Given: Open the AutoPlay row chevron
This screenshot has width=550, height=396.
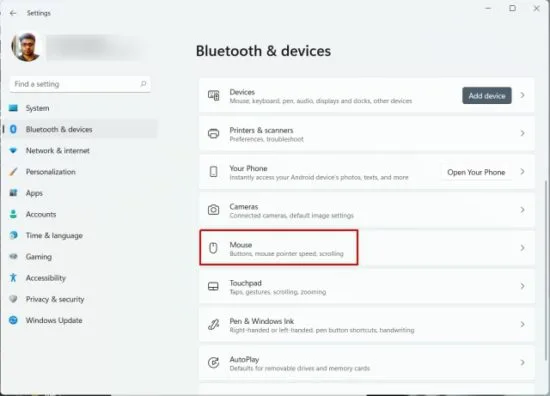Looking at the screenshot, I should pos(522,363).
